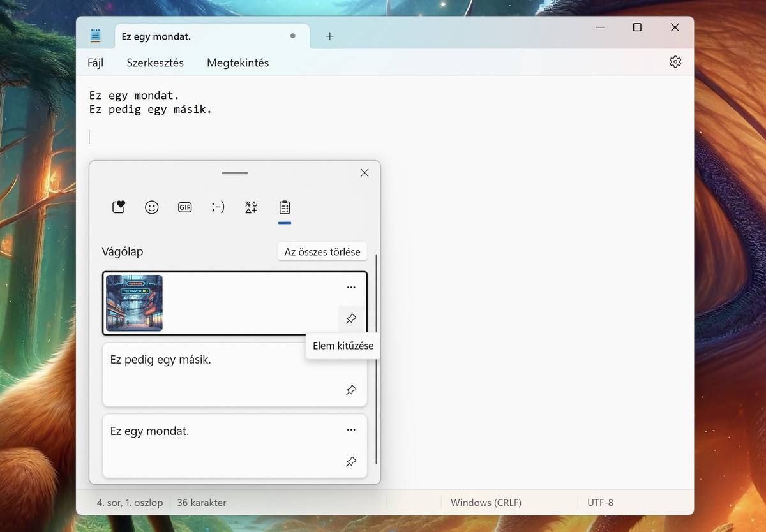This screenshot has width=766, height=532.
Task: Click the UTF-8 encoding indicator
Action: tap(600, 503)
